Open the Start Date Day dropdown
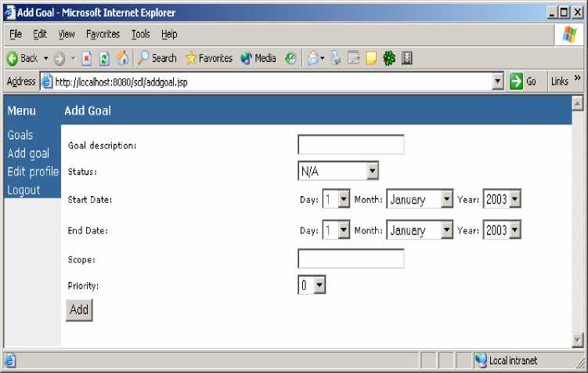This screenshot has height=373, width=588. tap(337, 199)
